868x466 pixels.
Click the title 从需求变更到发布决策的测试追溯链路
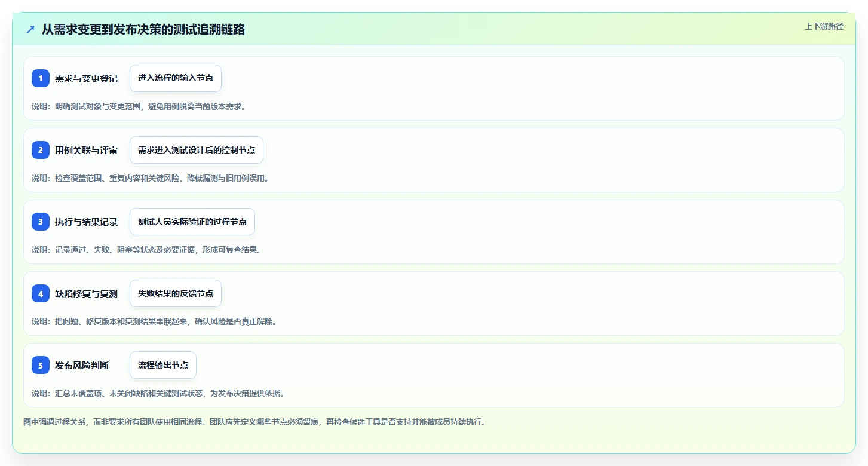143,29
